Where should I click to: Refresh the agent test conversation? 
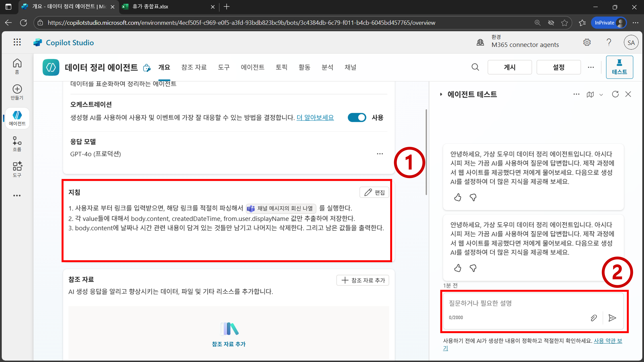pos(615,94)
